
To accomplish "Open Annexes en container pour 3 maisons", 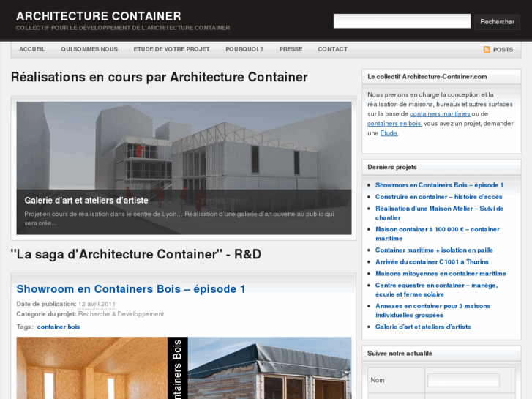I will click(x=432, y=310).
